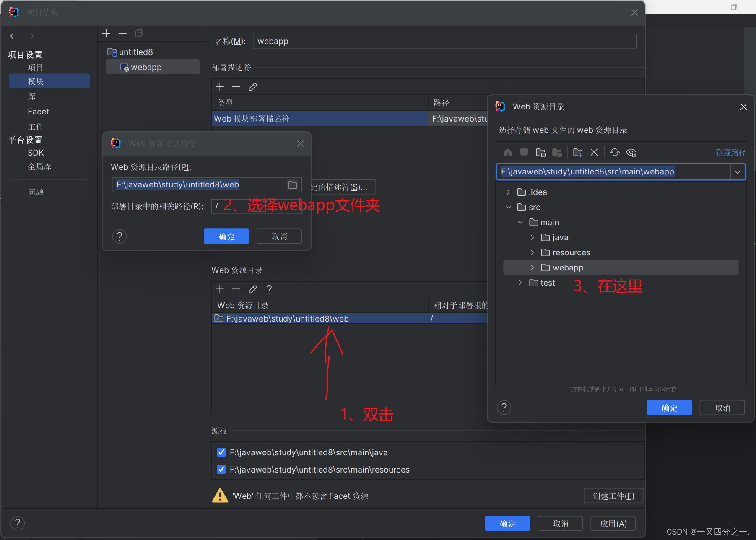Remove module with minus icon above module tree
Screen dimensions: 756x540
tap(122, 33)
